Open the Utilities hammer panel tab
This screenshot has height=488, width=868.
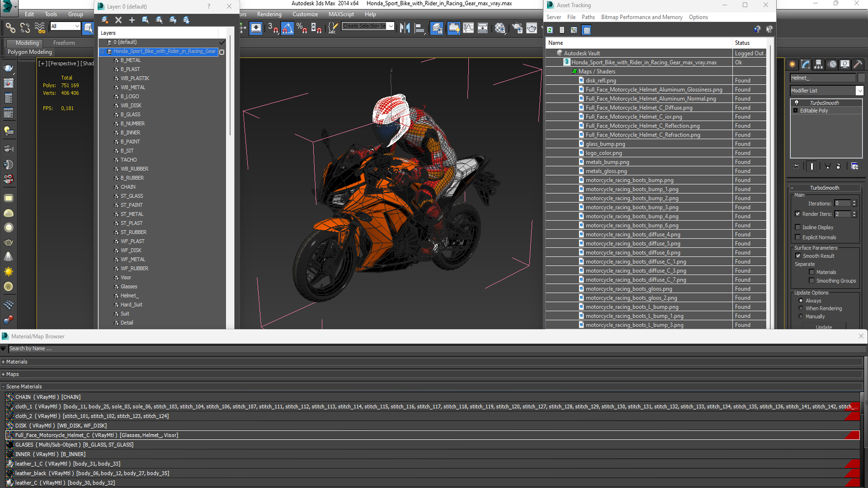(x=858, y=65)
